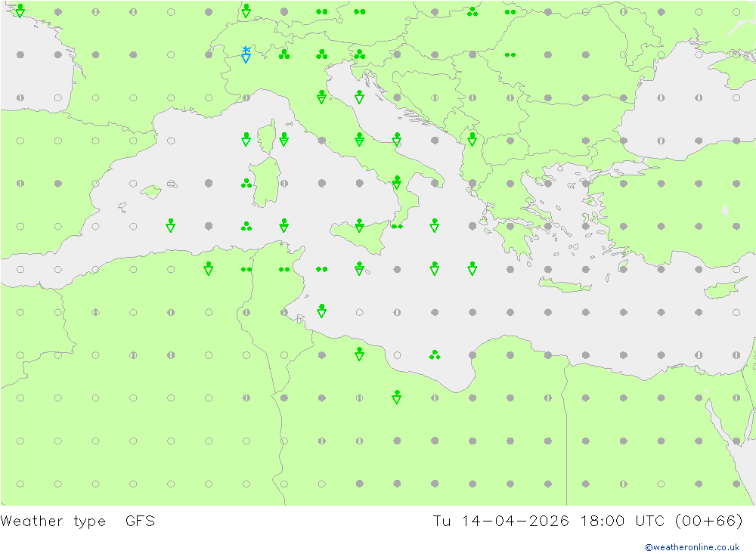Click the blue snow shower symbol over the Alps
This screenshot has width=756, height=554.
click(246, 54)
